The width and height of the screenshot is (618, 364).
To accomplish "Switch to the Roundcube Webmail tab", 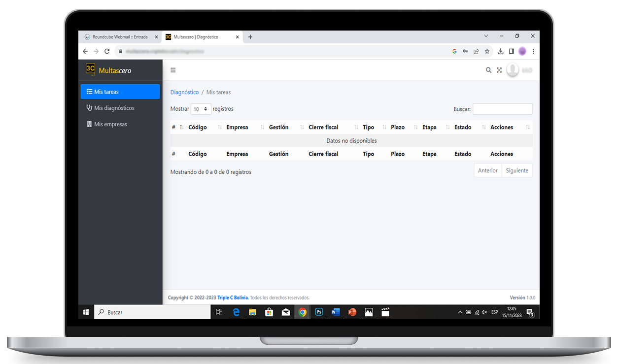I will (119, 37).
